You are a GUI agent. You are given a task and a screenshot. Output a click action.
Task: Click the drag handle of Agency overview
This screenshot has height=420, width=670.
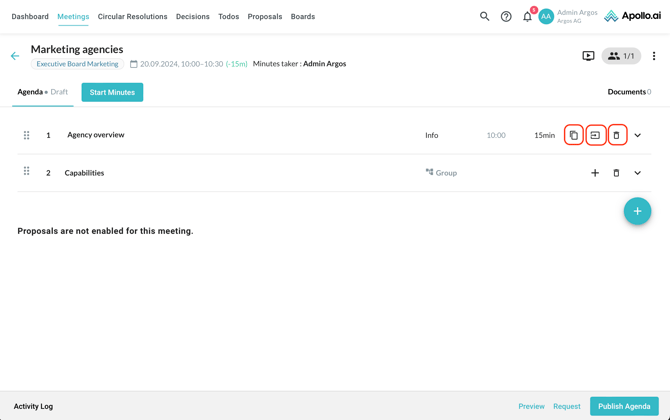pyautogui.click(x=27, y=135)
